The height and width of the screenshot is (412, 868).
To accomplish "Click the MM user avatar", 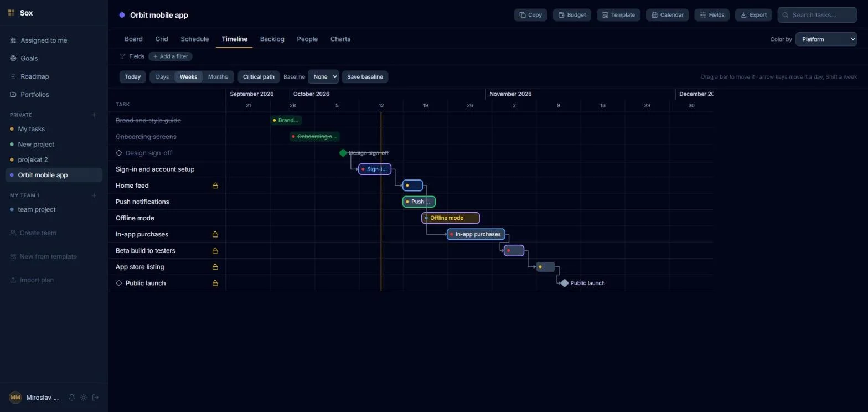I will 15,398.
